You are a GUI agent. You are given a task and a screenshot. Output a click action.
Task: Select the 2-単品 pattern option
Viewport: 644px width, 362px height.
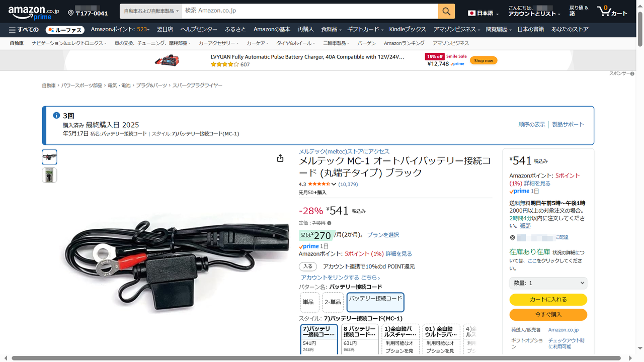tap(333, 302)
